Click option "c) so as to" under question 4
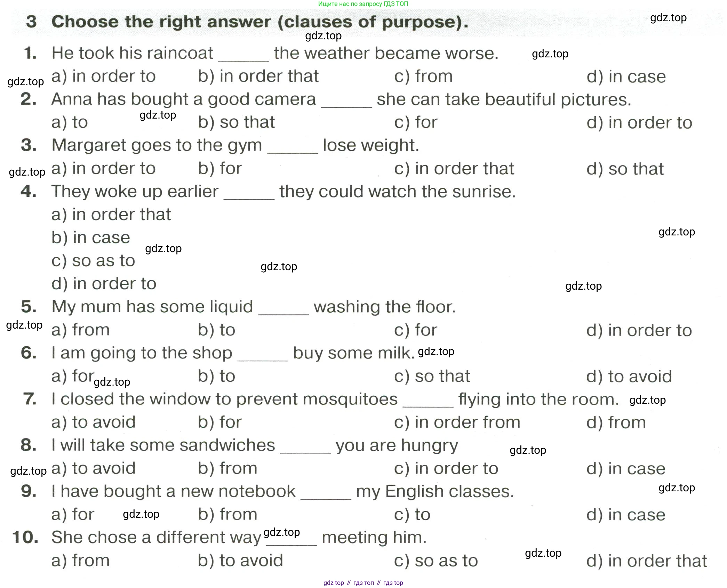The height and width of the screenshot is (588, 727). [93, 261]
